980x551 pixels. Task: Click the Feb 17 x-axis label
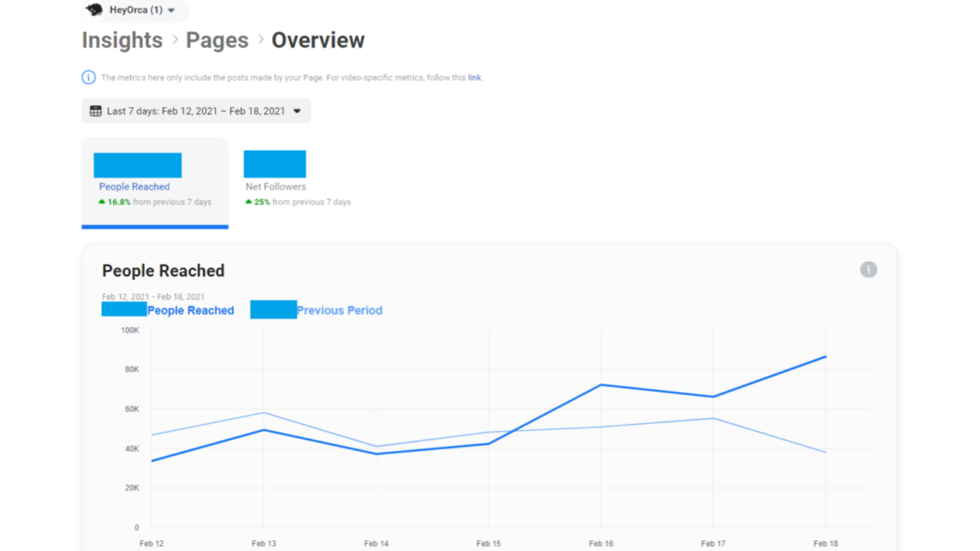click(714, 544)
